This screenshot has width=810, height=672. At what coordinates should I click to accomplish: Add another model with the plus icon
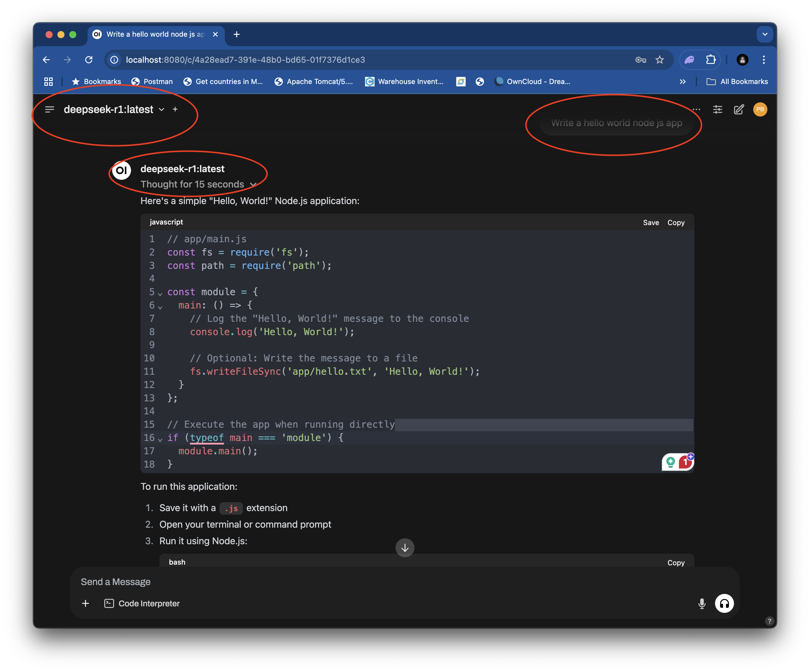pyautogui.click(x=175, y=109)
